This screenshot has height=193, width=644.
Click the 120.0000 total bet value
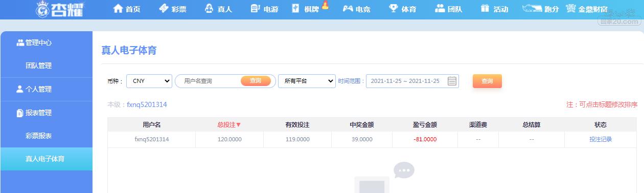[229, 139]
